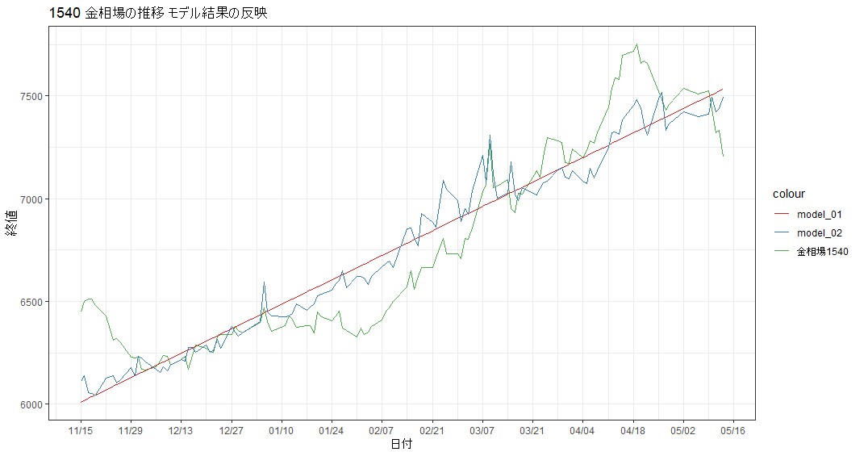Click the blue model_02 spike before 01/10
Screen dimensions: 868x456
[264, 282]
